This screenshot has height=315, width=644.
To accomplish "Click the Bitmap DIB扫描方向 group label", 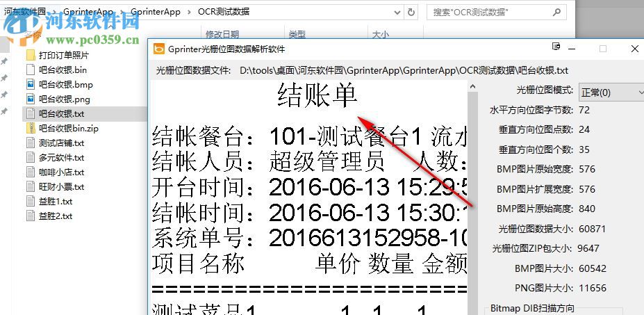I will click(532, 309).
